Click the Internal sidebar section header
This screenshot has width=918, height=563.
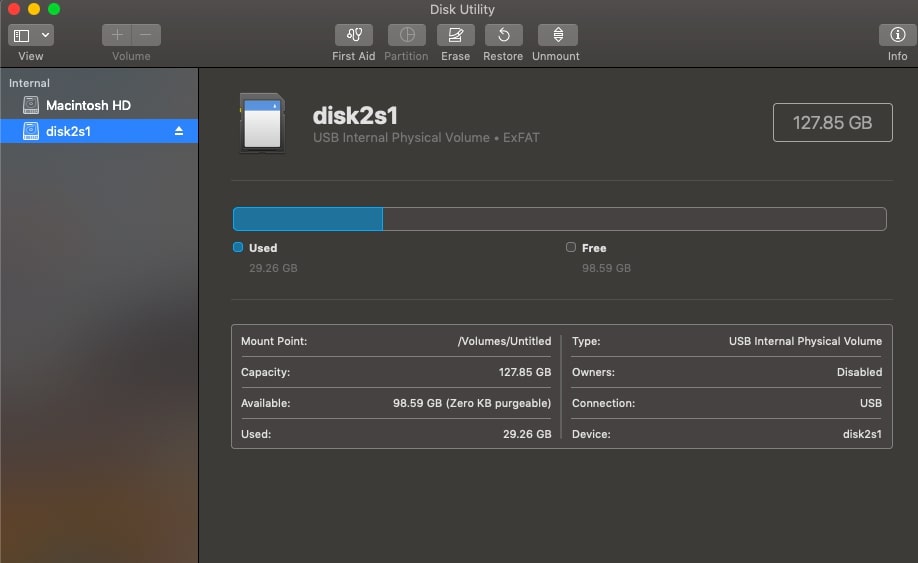click(x=29, y=83)
